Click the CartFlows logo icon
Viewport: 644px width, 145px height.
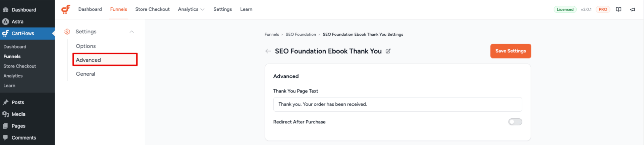tap(66, 9)
